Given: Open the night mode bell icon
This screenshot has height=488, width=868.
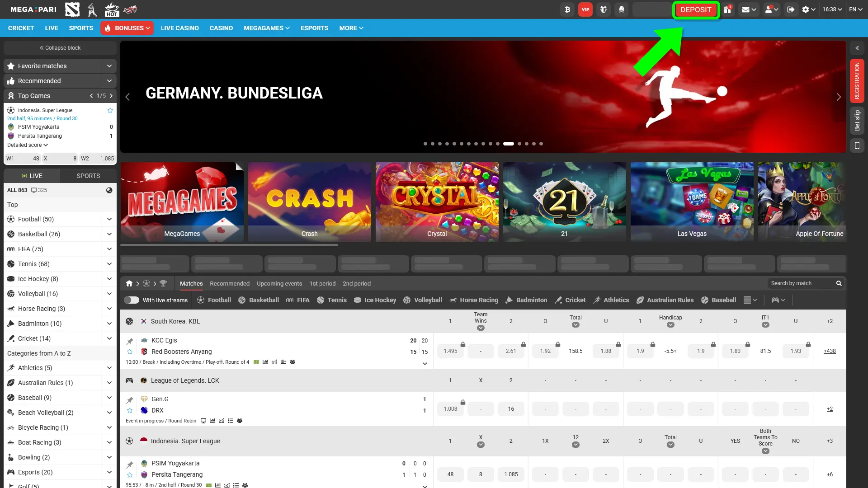Looking at the screenshot, I should tap(622, 9).
